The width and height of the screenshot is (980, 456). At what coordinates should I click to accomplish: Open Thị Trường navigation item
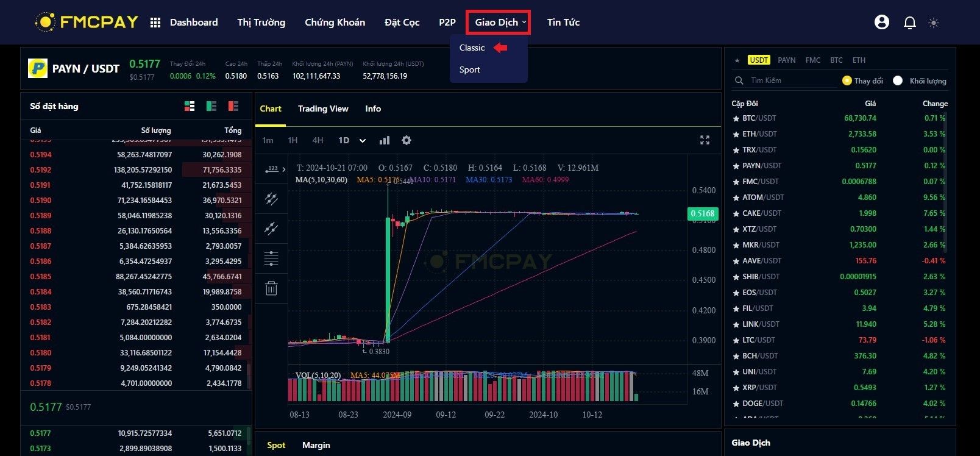(x=261, y=23)
